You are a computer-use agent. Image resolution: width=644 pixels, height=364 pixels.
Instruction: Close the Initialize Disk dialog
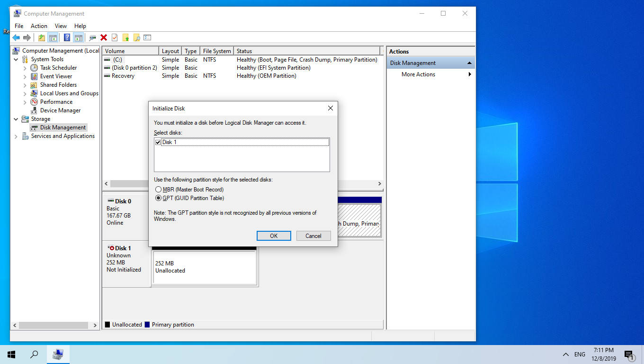pos(331,108)
